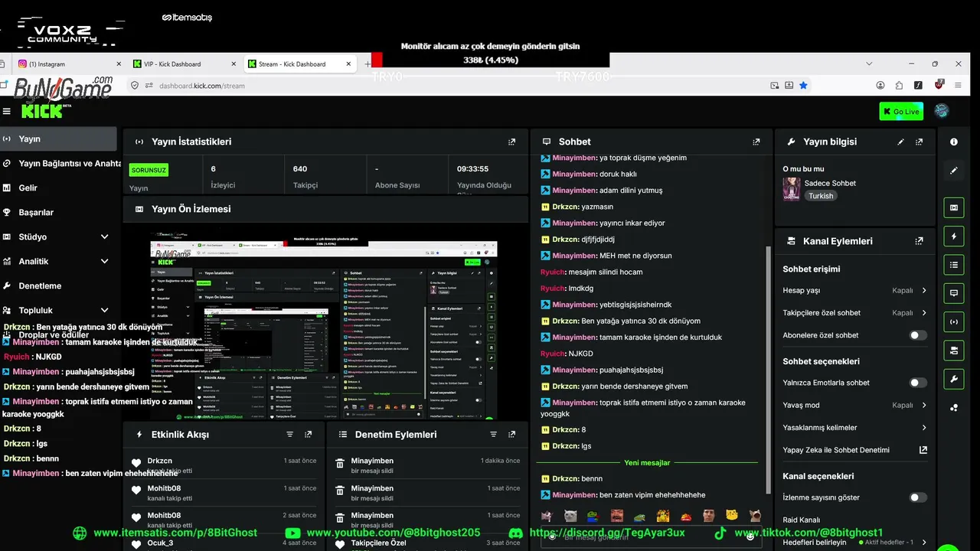The height and width of the screenshot is (551, 980).
Task: Open the Kick hamburger sidebar menu
Action: (x=7, y=112)
